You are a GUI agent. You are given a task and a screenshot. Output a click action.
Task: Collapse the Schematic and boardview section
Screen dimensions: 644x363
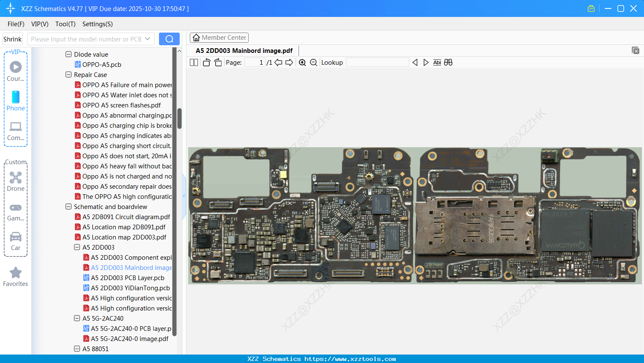tap(68, 206)
